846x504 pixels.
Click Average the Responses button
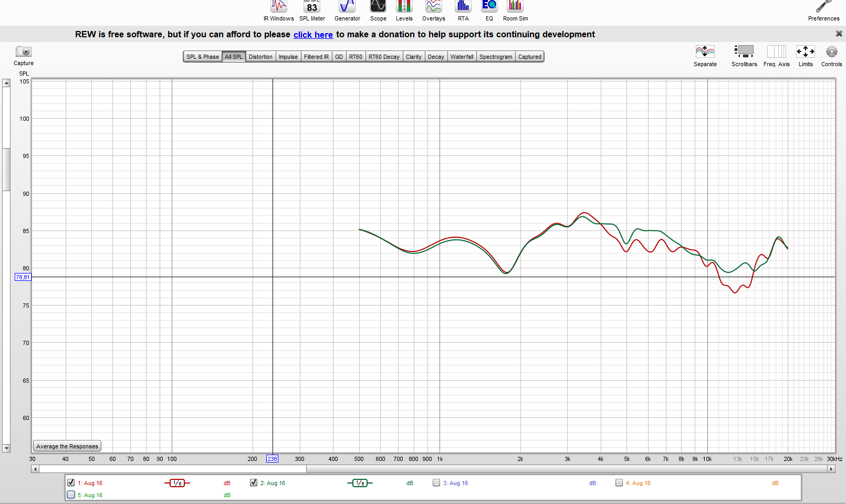click(x=67, y=446)
